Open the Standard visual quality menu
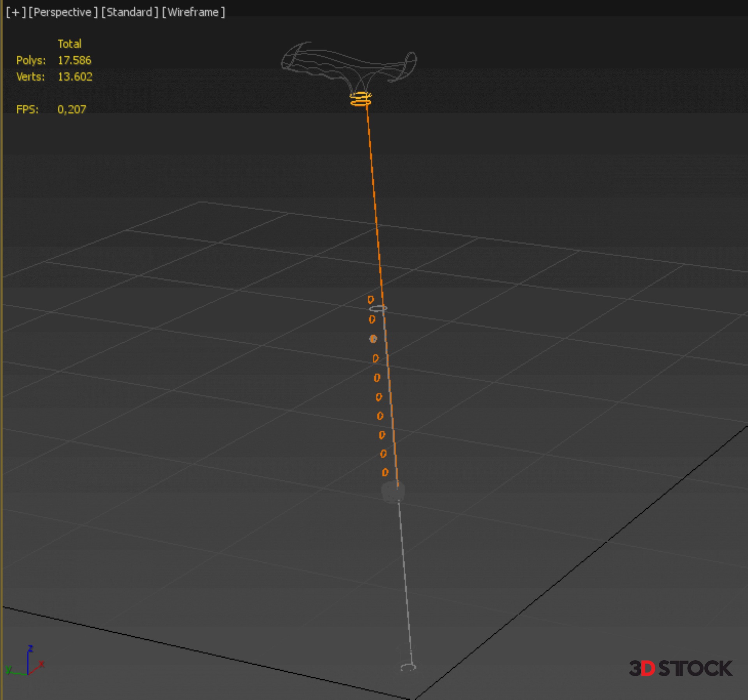 [130, 12]
